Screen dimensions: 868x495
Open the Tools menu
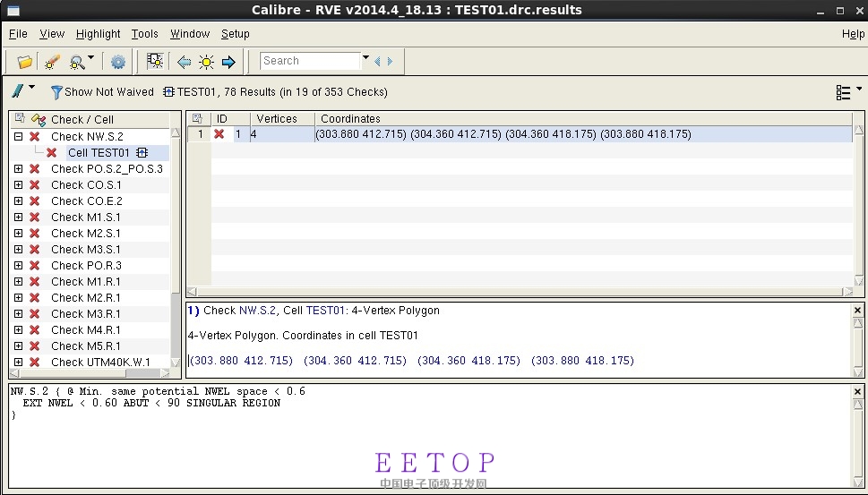144,33
